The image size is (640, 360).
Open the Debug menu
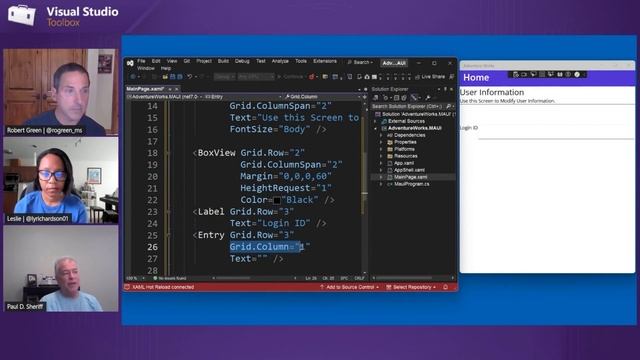click(242, 61)
